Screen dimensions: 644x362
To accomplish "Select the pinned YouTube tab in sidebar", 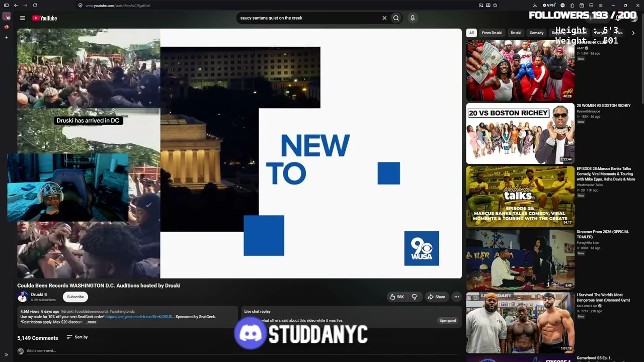I will pyautogui.click(x=7, y=17).
